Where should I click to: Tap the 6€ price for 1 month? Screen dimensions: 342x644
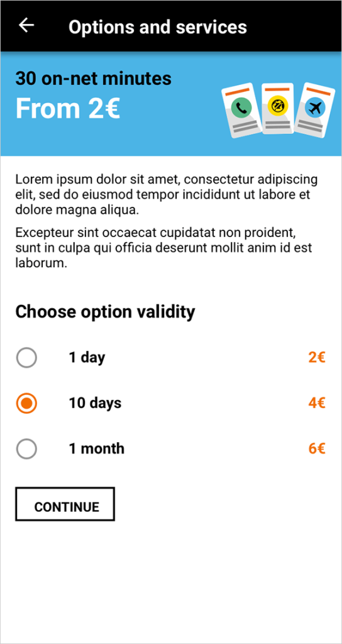coord(317,448)
